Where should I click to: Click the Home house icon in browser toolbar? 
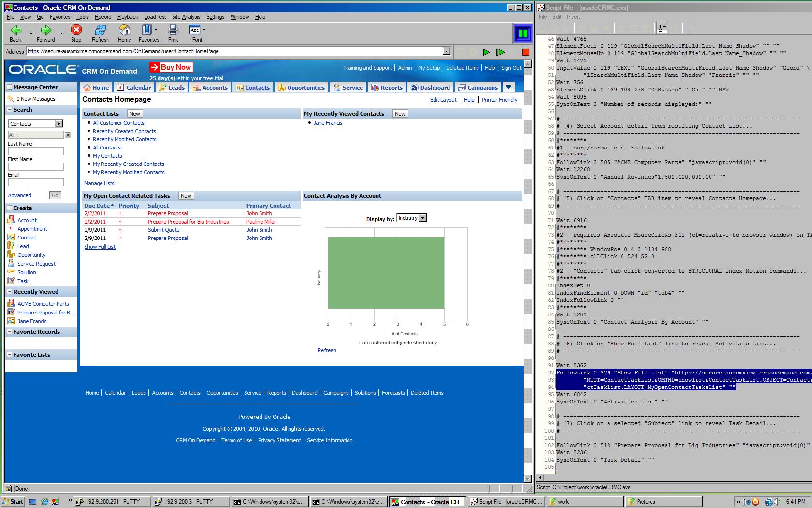[x=124, y=30]
